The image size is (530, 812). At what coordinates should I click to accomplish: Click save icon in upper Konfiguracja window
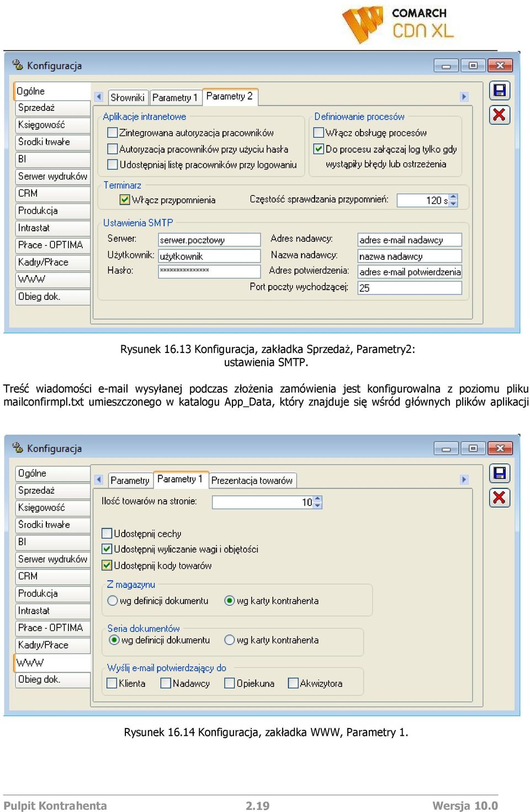[x=500, y=91]
